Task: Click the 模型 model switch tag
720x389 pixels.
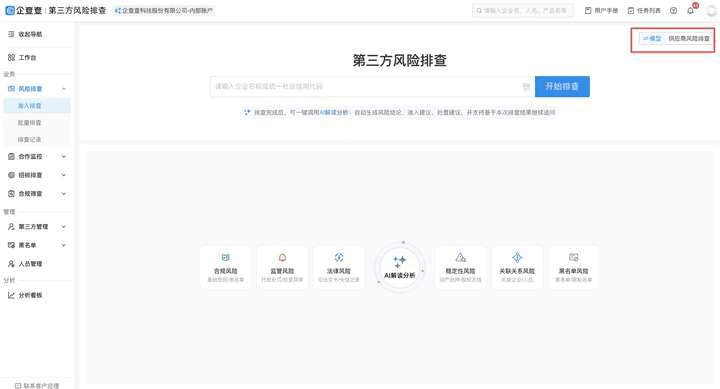Action: click(x=652, y=39)
